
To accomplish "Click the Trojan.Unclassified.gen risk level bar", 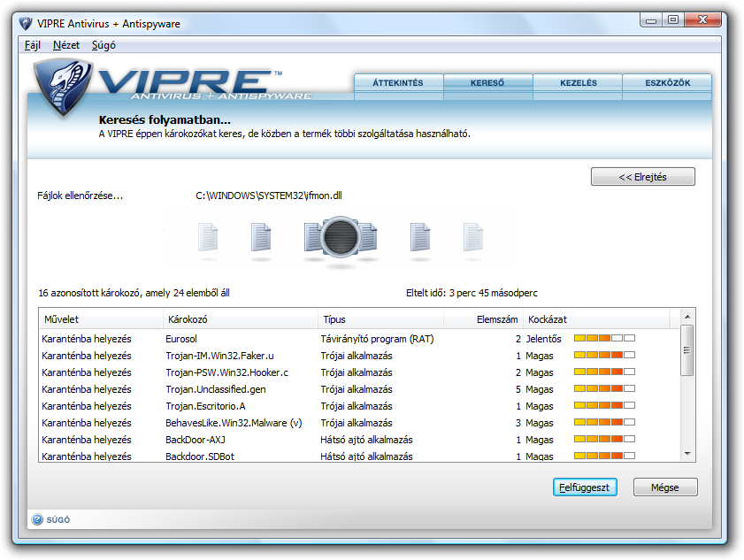I will 604,388.
